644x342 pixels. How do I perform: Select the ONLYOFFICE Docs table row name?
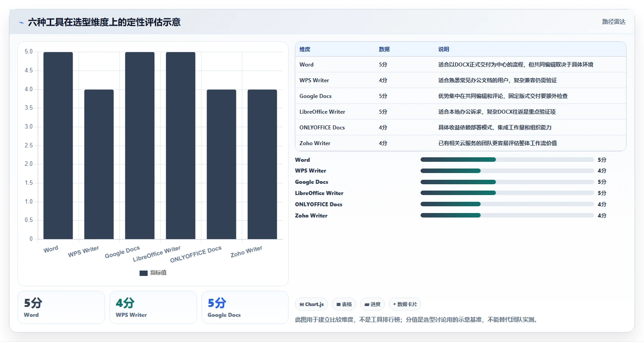click(322, 128)
